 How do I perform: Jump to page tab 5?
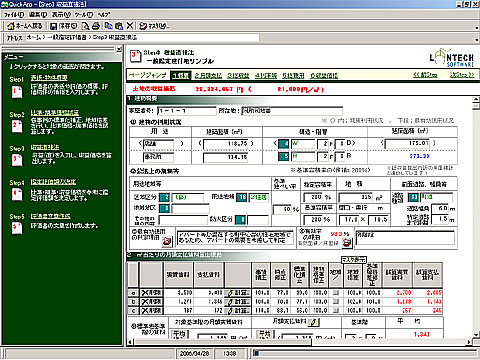(x=293, y=76)
